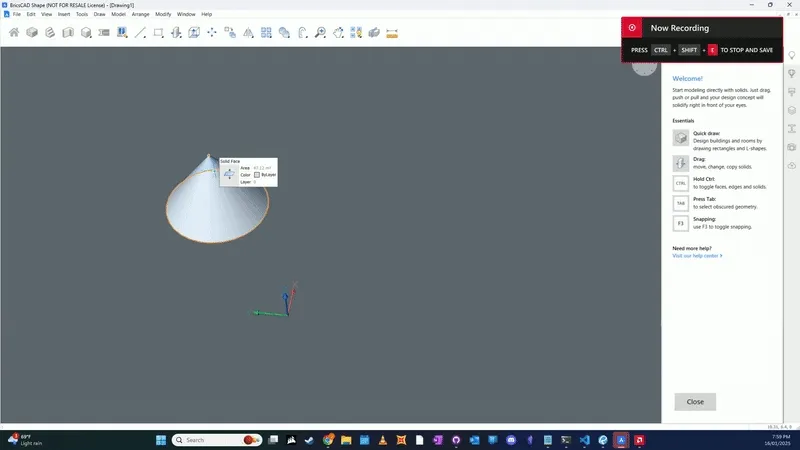Screen dimensions: 800x450
Task: Open Steam from the taskbar
Action: coord(309,440)
